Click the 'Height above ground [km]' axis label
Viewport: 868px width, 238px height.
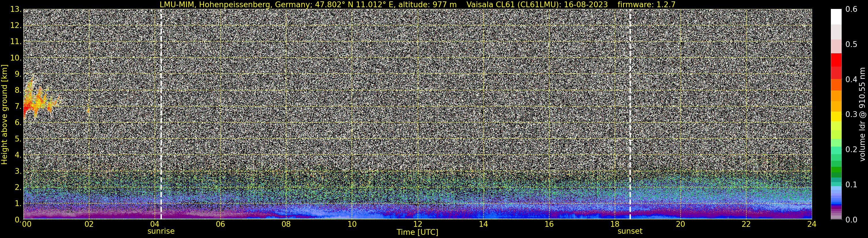[x=4, y=114]
